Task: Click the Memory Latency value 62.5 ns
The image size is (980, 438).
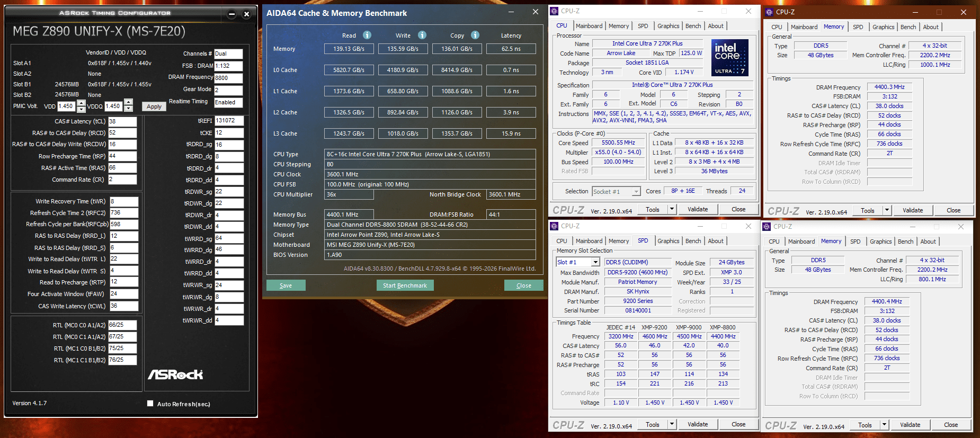Action: (x=511, y=49)
